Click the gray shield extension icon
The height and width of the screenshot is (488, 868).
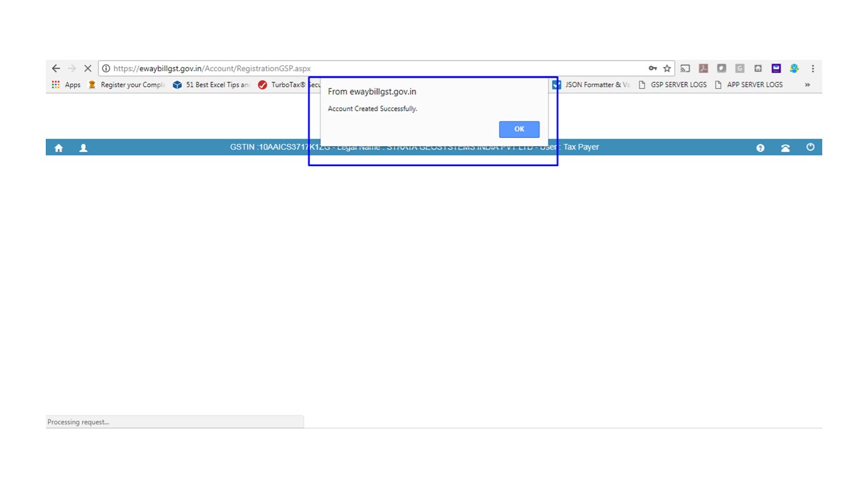click(722, 68)
